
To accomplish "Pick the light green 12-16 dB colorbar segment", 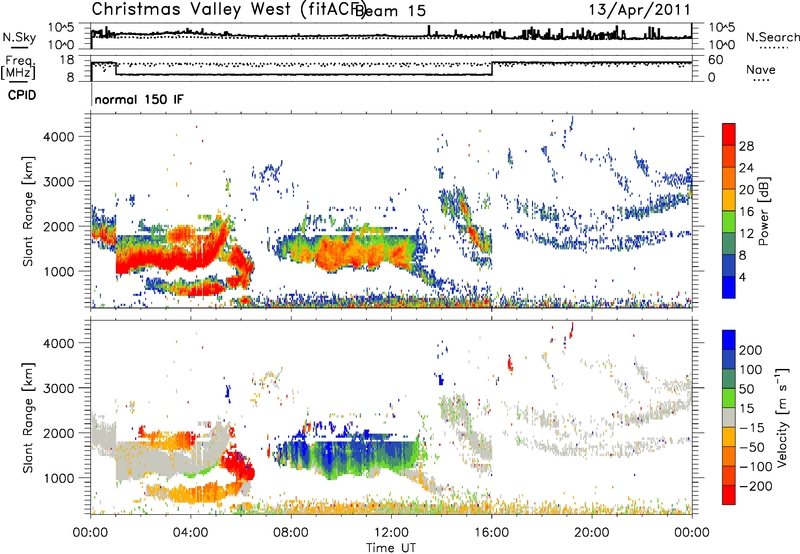I will coord(729,221).
